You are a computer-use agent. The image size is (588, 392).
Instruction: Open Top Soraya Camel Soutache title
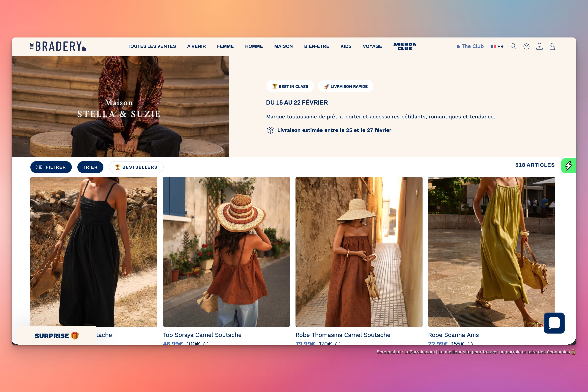click(202, 335)
